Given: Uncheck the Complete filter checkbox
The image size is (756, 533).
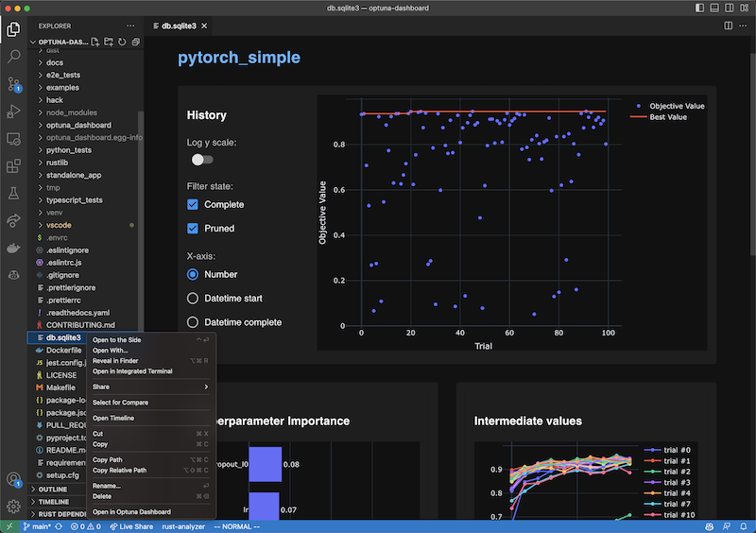Looking at the screenshot, I should [193, 204].
